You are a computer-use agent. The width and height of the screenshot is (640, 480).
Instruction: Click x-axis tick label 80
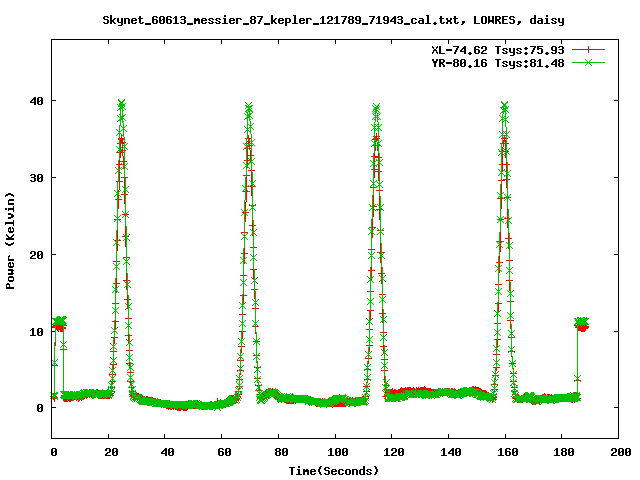(281, 452)
